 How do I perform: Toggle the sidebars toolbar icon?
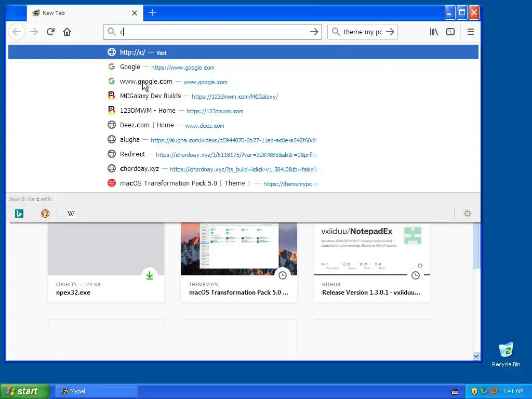pyautogui.click(x=450, y=32)
